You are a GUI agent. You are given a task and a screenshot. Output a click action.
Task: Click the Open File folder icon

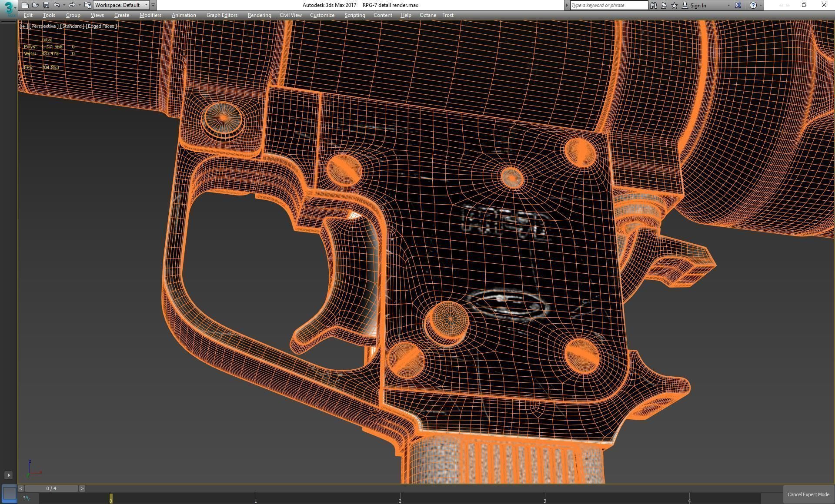pos(36,5)
